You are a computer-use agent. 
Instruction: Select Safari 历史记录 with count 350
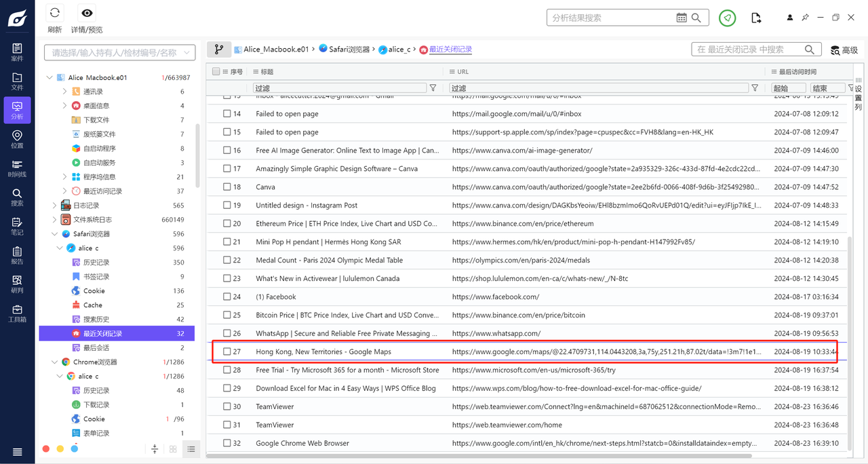(x=117, y=263)
